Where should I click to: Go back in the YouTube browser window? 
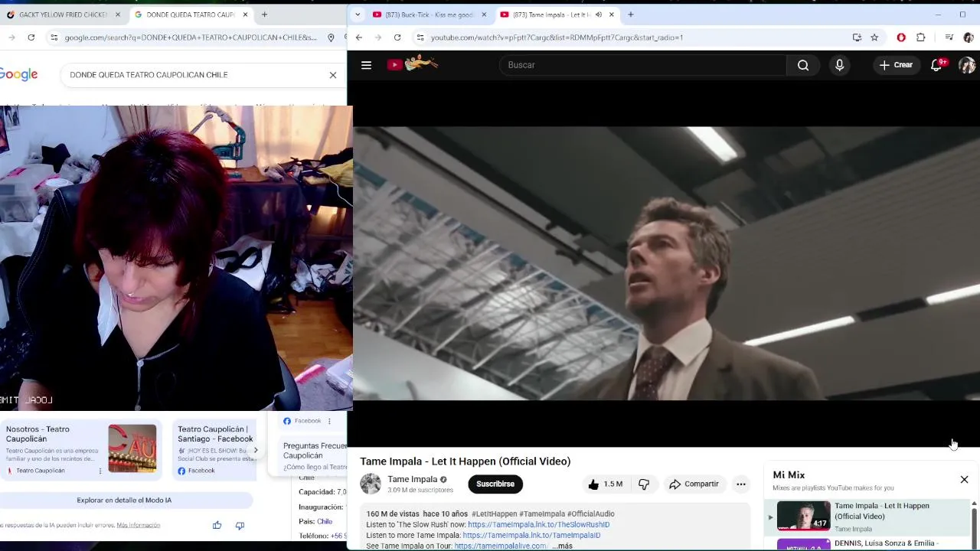(x=358, y=37)
